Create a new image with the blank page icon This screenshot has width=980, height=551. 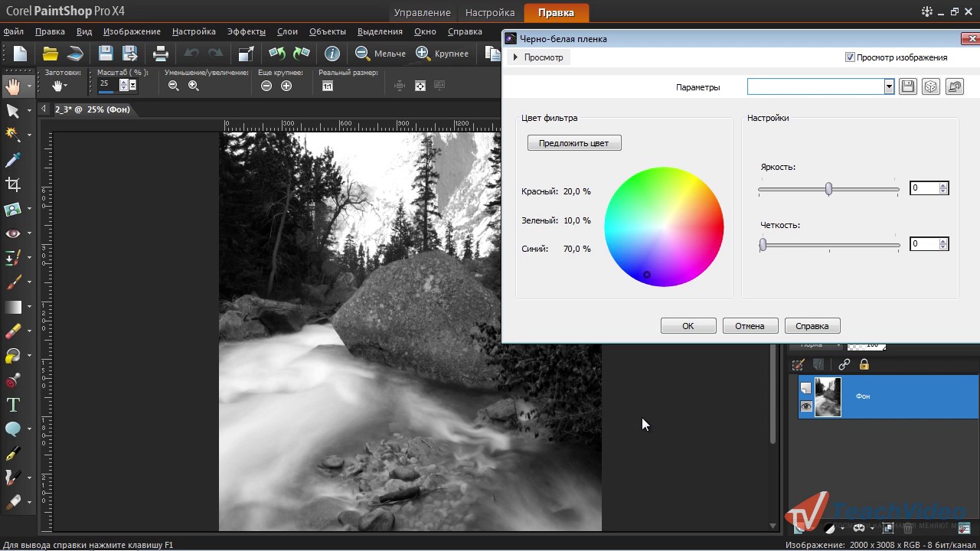point(20,53)
